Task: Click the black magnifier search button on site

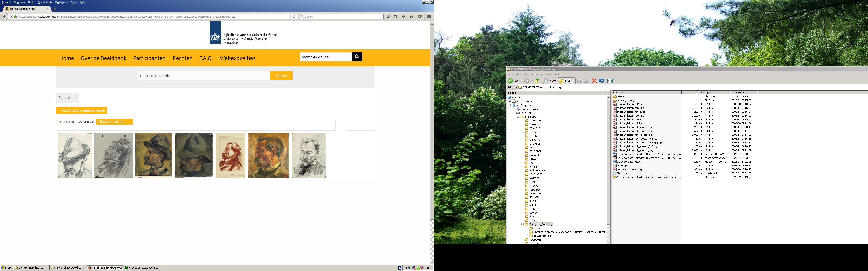Action: (x=357, y=57)
